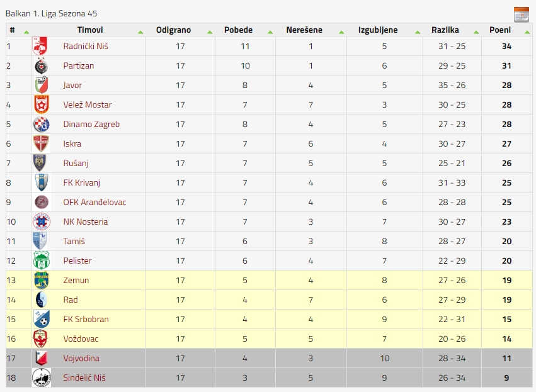Click the FK Srbobran football crest

(42, 319)
